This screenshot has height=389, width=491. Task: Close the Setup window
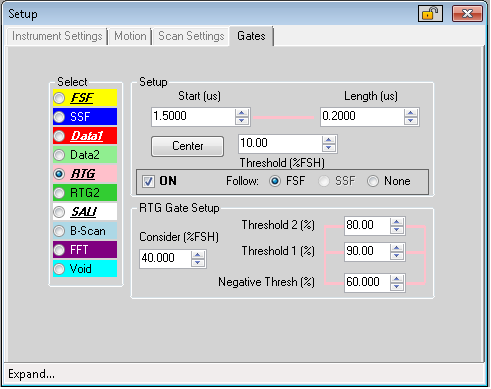467,14
